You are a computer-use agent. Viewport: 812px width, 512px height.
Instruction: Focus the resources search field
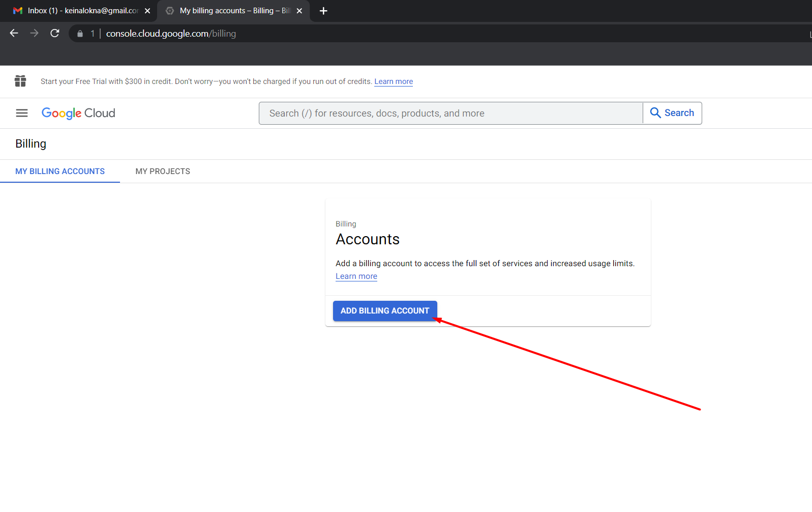[451, 113]
